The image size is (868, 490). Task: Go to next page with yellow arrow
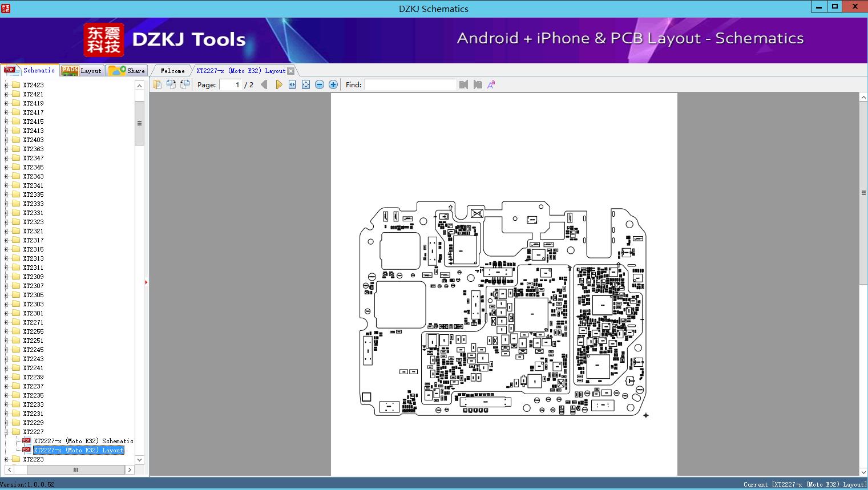coord(278,84)
